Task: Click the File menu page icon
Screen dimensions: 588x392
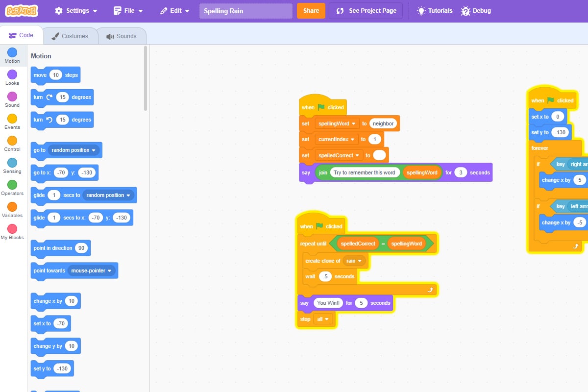Action: [117, 11]
